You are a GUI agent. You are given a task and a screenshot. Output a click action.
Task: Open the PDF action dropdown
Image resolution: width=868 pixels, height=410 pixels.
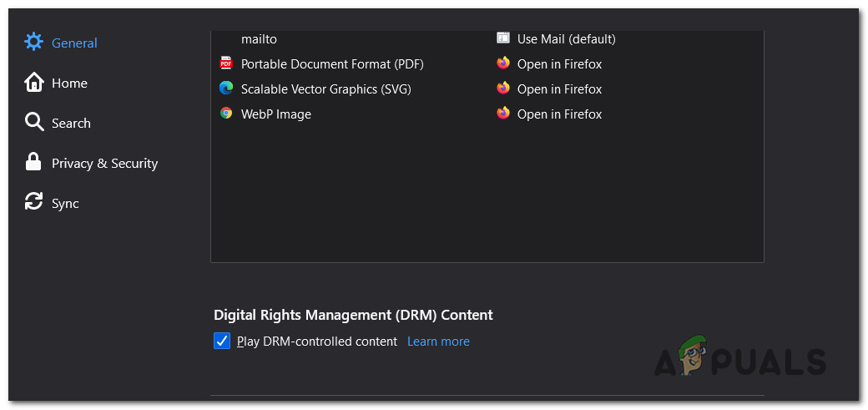click(559, 63)
